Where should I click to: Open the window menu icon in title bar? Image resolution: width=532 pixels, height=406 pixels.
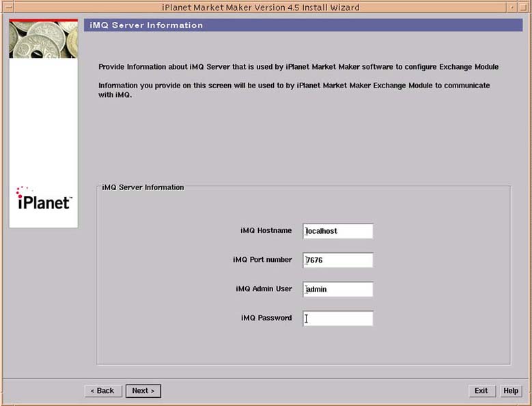(x=9, y=7)
